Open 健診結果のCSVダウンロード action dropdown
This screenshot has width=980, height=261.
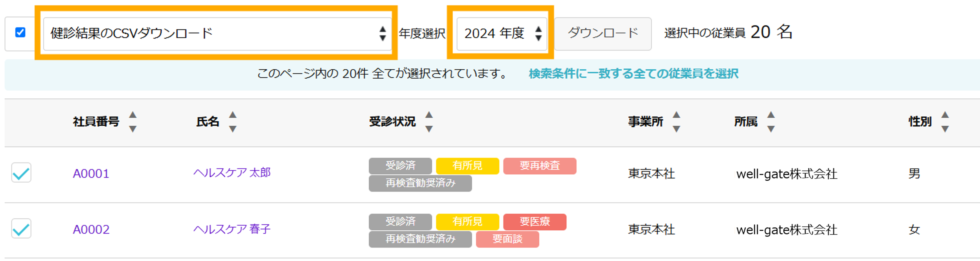tap(217, 33)
